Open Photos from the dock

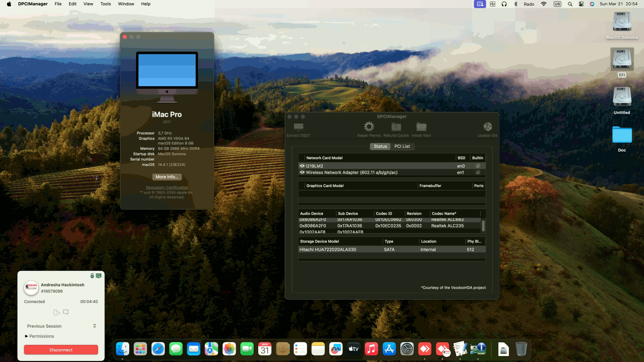coord(229,349)
